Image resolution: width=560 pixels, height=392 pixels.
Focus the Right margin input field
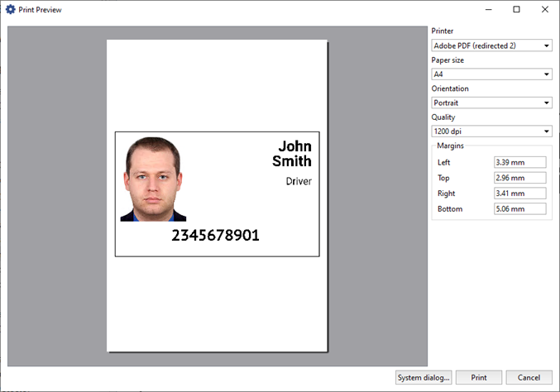click(x=520, y=194)
